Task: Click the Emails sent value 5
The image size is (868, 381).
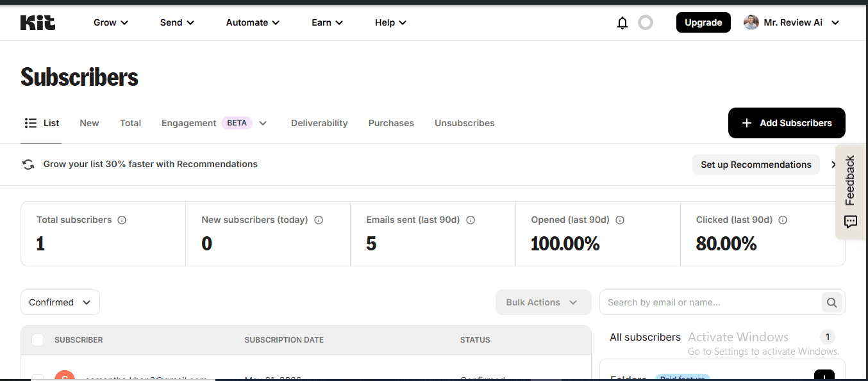Action: click(371, 243)
